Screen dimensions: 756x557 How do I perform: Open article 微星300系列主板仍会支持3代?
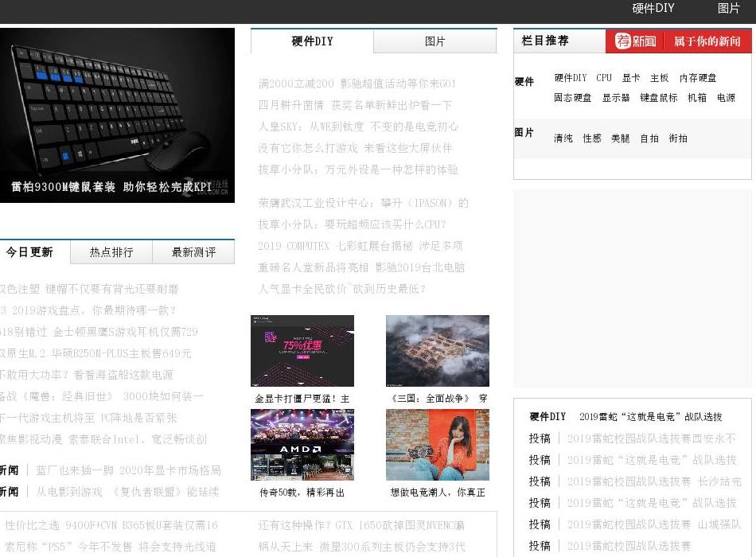[x=362, y=547]
